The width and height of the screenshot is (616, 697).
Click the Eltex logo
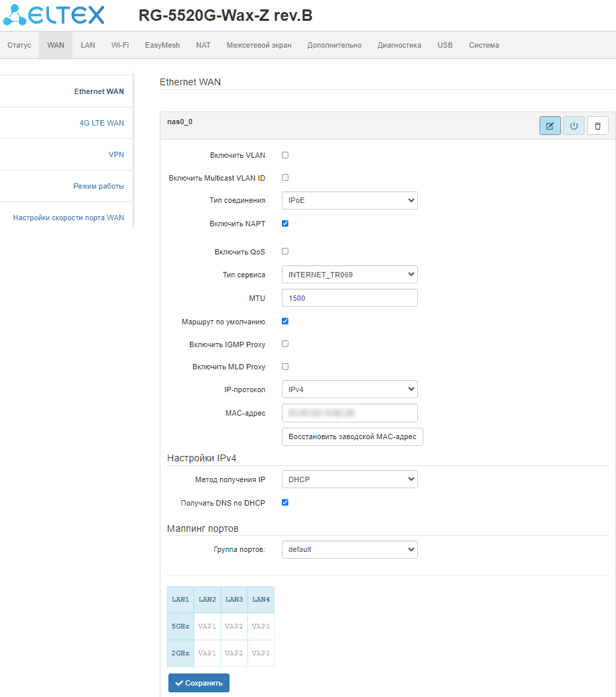(x=54, y=15)
